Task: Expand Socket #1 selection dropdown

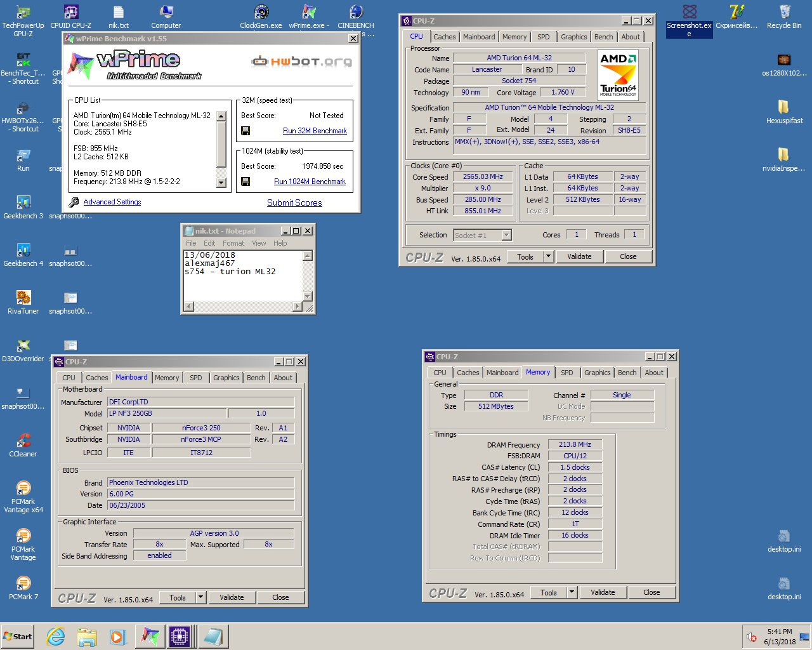Action: tap(506, 235)
